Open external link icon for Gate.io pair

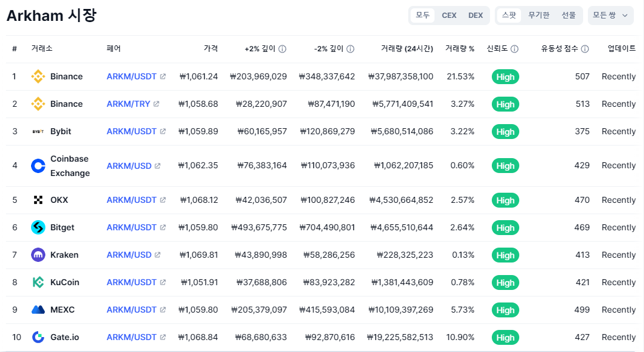click(x=163, y=337)
